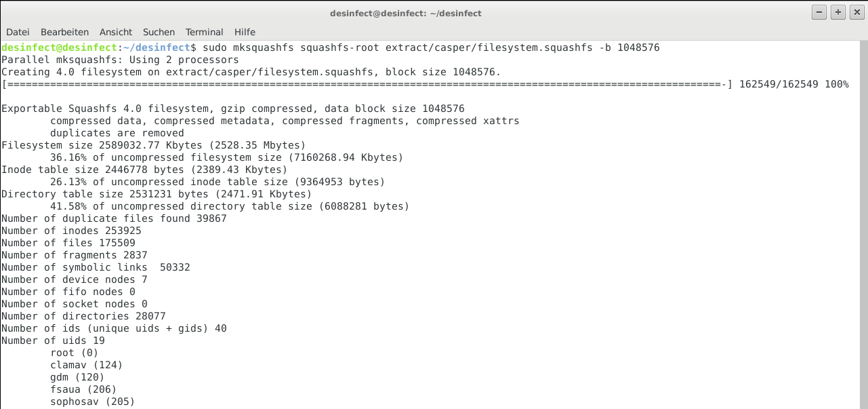Click the Filesystem size 2589032.77 Kbytes line
Image resolution: width=868 pixels, height=409 pixels.
154,145
